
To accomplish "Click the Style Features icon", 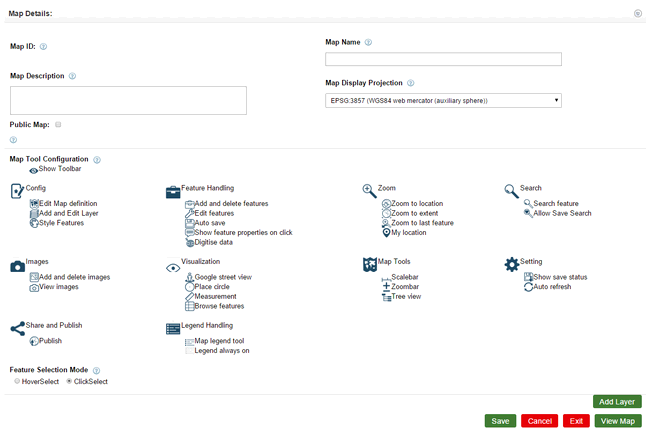I will (x=34, y=223).
